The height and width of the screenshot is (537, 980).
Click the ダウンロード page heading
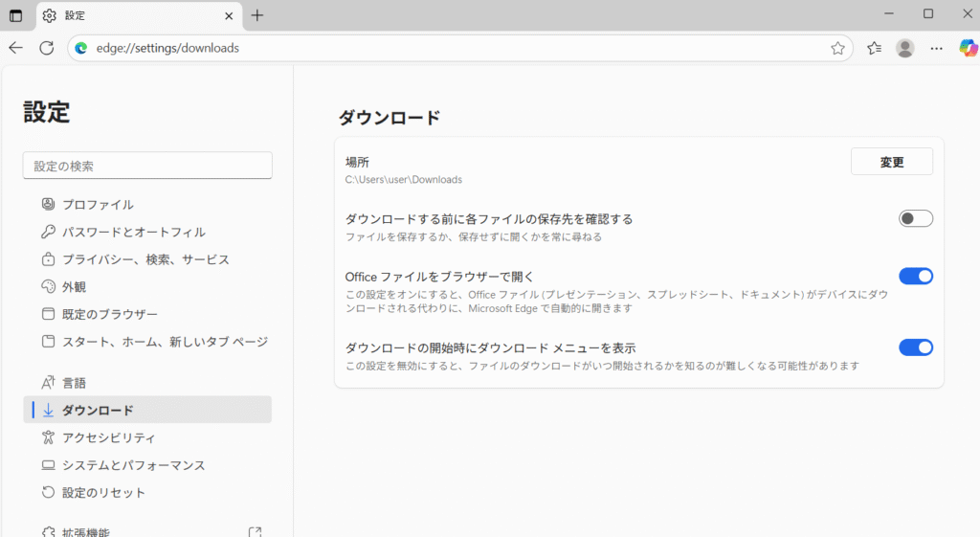[390, 118]
